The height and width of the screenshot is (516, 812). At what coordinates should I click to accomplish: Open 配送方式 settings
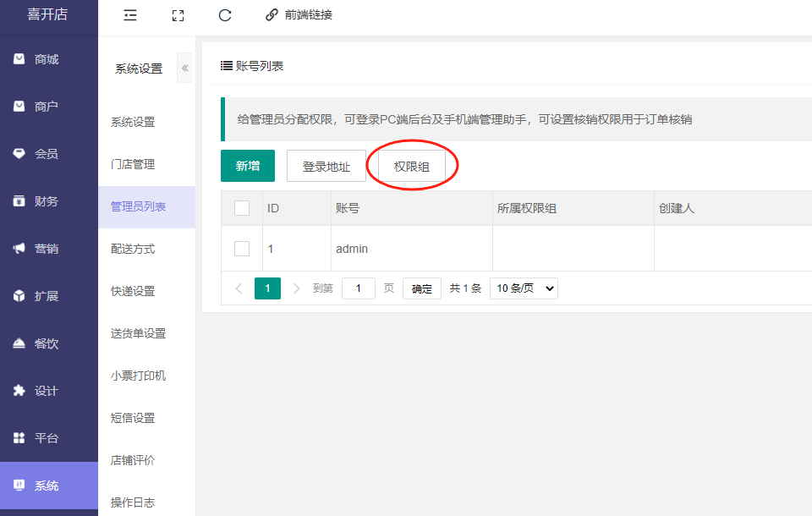point(133,250)
